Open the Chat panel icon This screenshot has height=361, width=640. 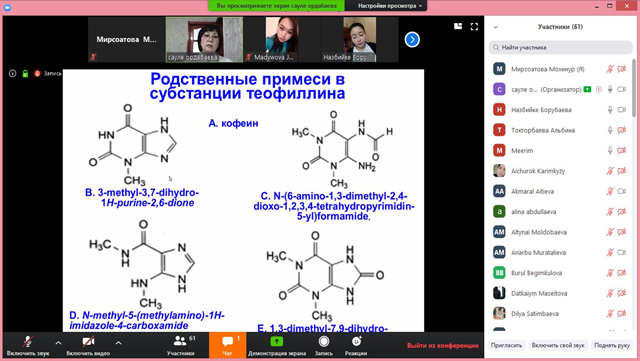(x=227, y=341)
